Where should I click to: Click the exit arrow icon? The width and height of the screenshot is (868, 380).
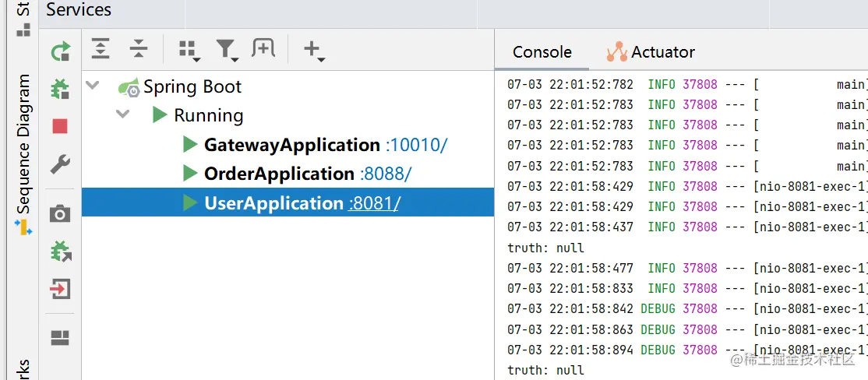(x=60, y=289)
